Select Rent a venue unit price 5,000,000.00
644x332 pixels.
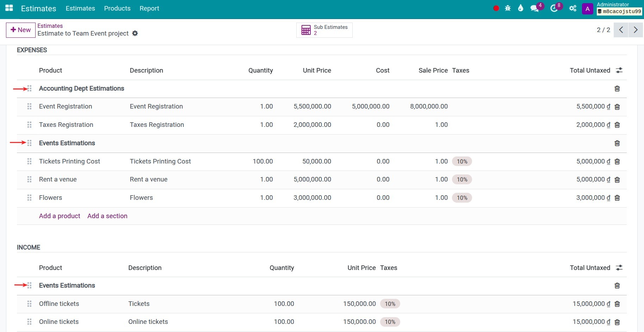312,179
